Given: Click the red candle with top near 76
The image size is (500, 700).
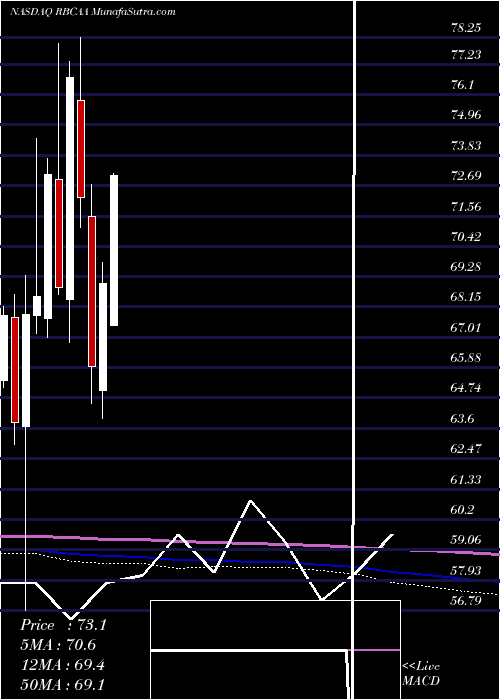Looking at the screenshot, I should click(81, 149).
